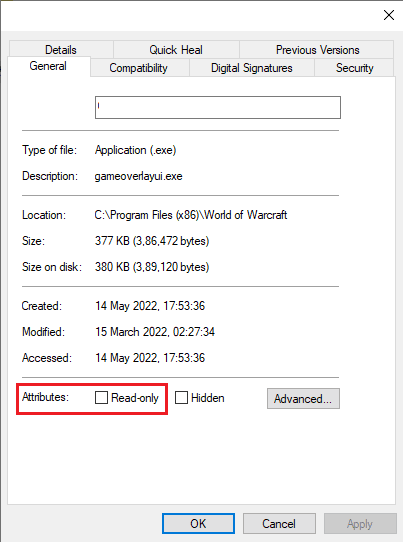The image size is (403, 542).
Task: Switch to the Details tab
Action: (x=61, y=49)
